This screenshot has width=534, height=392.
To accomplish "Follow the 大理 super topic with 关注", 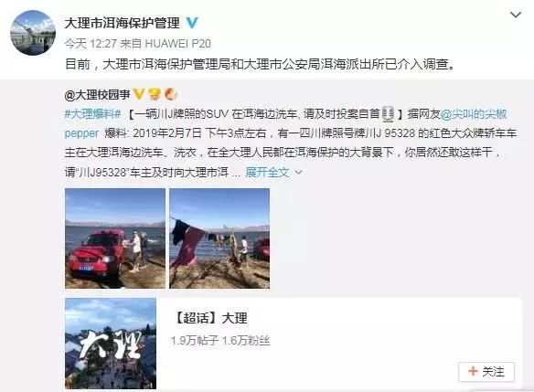I will point(486,372).
